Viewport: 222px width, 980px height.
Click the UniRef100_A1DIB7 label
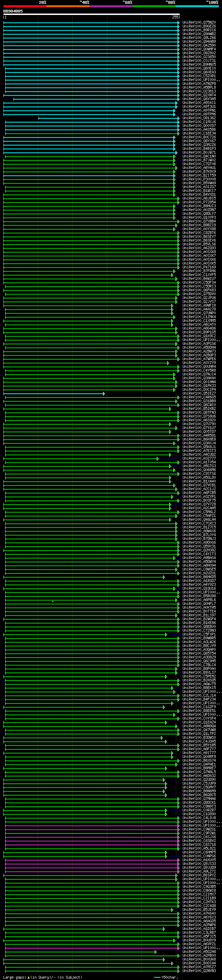(199, 929)
